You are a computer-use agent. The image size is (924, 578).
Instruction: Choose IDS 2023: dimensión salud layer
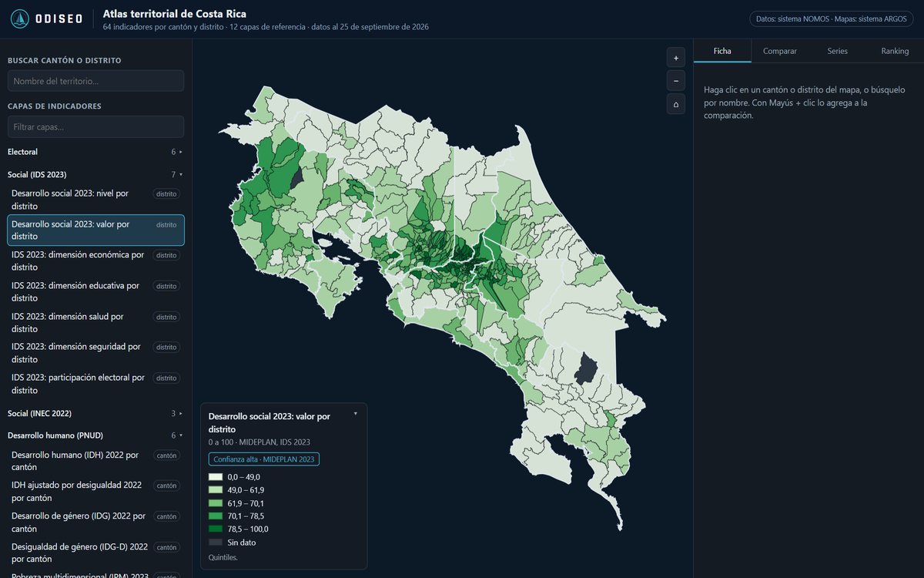pos(95,322)
